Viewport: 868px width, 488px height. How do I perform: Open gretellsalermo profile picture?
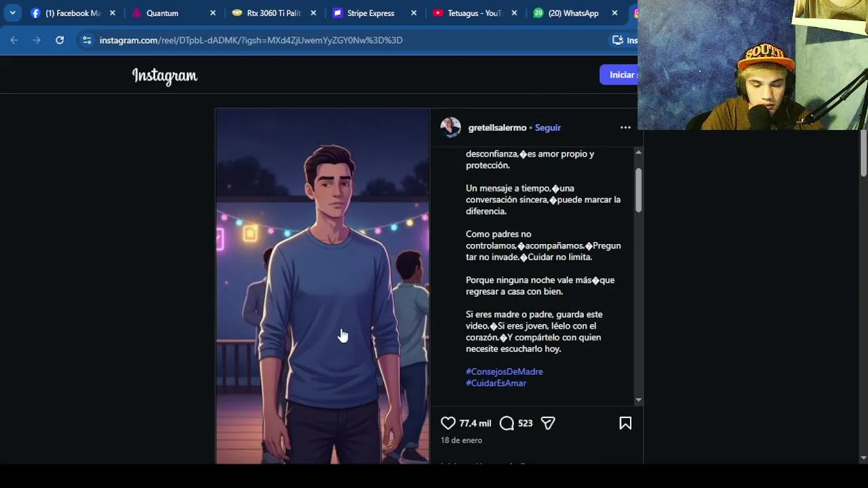450,127
